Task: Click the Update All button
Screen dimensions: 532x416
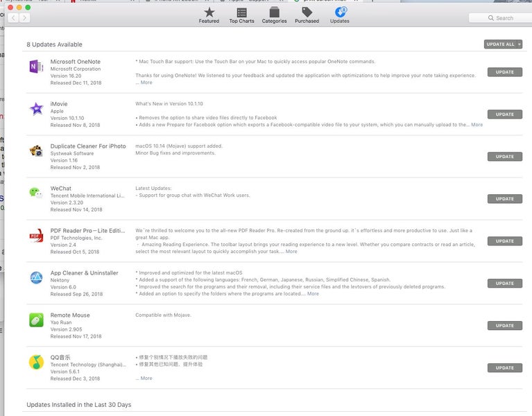Action: [501, 44]
